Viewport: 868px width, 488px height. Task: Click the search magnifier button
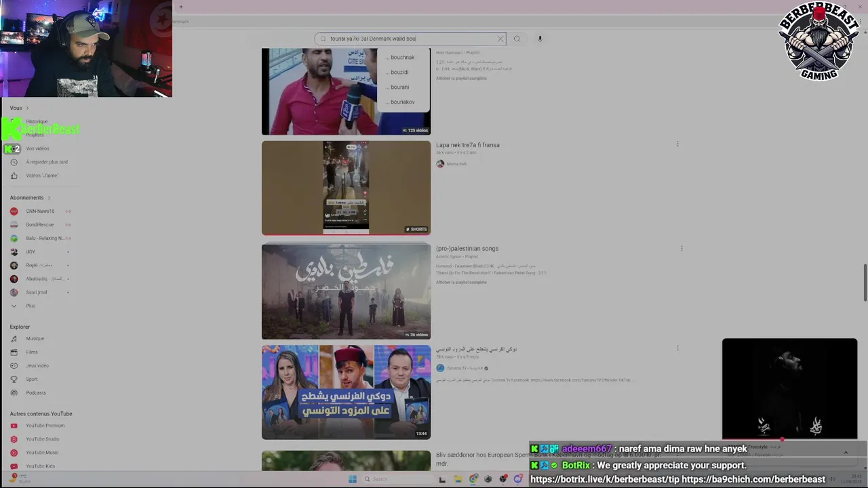pos(517,39)
